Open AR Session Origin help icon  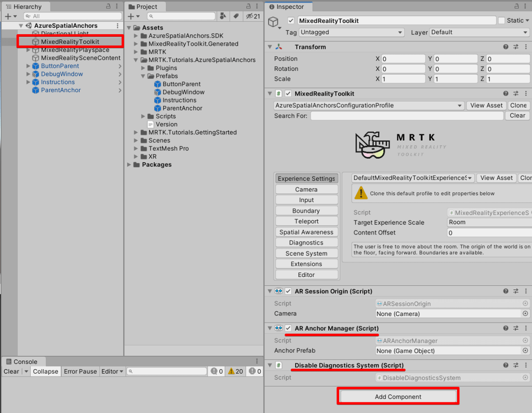(x=506, y=291)
